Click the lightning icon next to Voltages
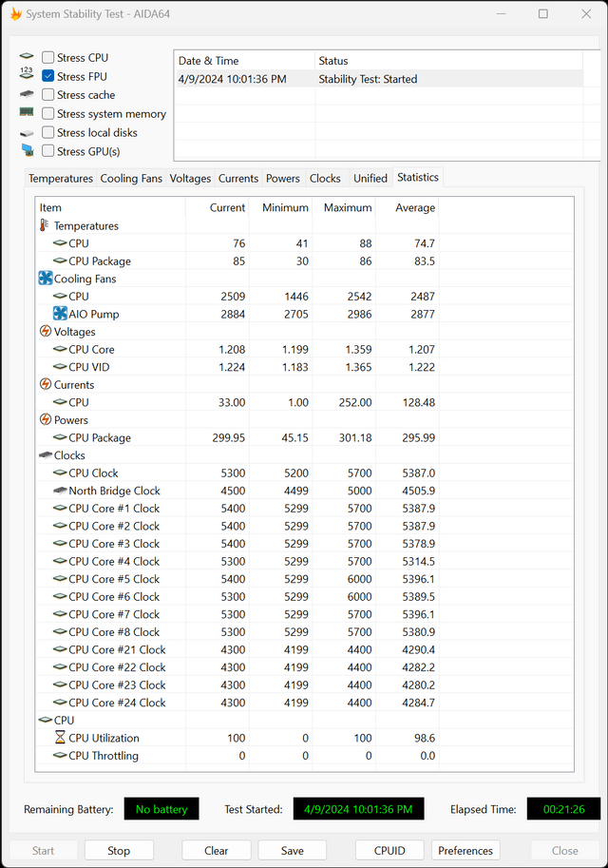The width and height of the screenshot is (608, 868). [46, 331]
